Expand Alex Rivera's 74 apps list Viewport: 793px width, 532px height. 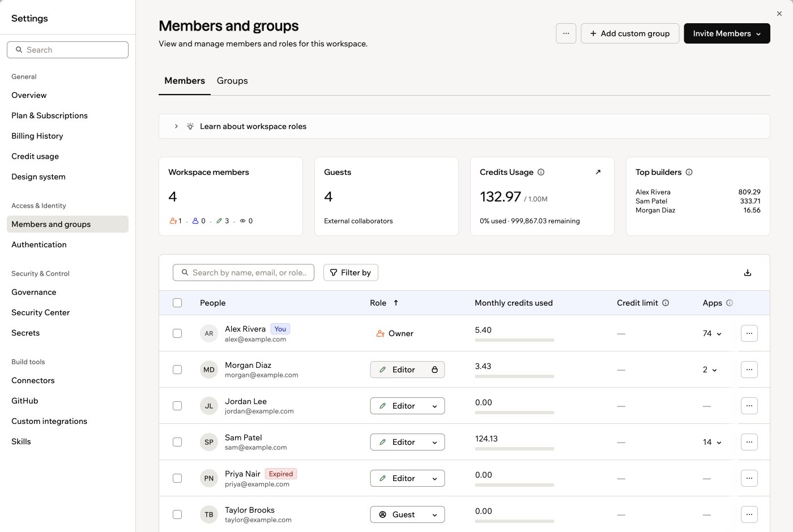(x=712, y=333)
